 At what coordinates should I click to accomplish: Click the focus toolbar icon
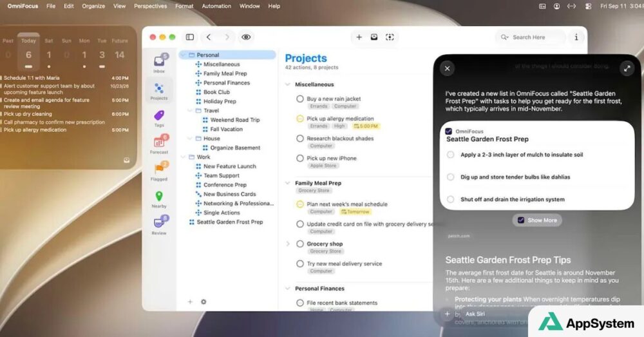point(390,37)
